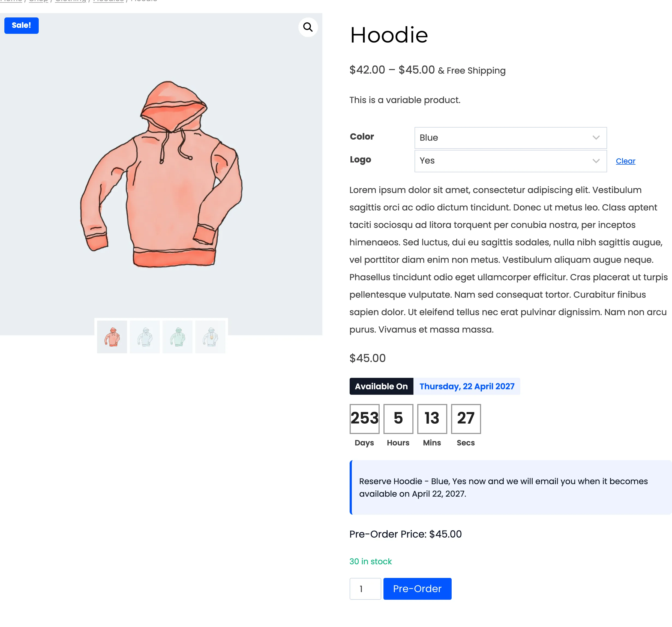672x627 pixels.
Task: Select the green hoodie thumbnail
Action: [178, 337]
